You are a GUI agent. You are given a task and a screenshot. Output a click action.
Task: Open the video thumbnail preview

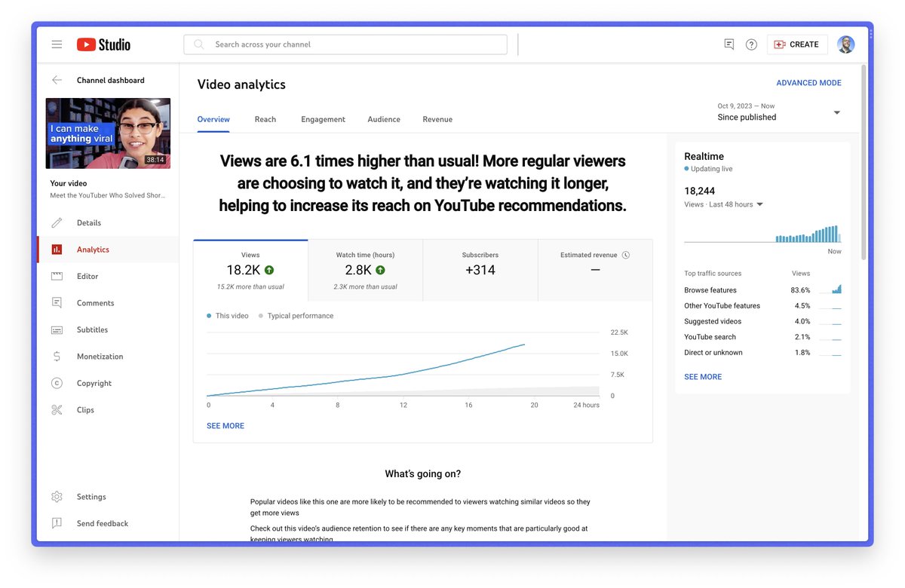[x=108, y=133]
